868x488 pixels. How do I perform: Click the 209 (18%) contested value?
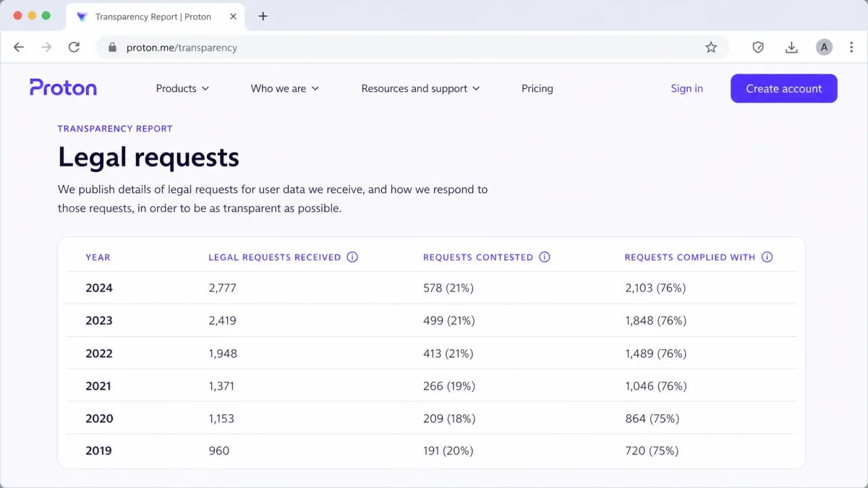coord(449,419)
